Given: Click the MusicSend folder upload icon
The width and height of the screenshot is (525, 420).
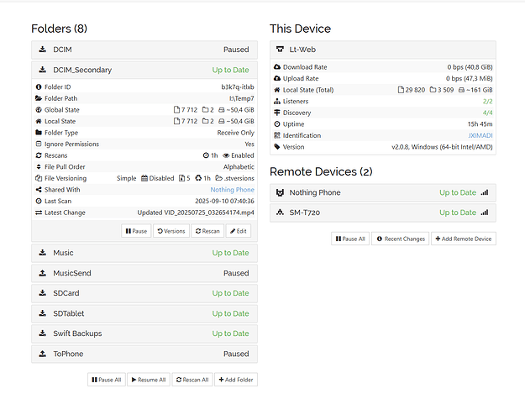Looking at the screenshot, I should pos(42,273).
